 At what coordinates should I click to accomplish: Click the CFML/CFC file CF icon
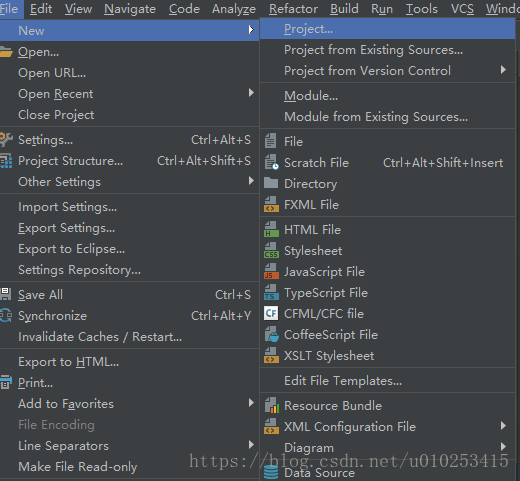pyautogui.click(x=271, y=313)
